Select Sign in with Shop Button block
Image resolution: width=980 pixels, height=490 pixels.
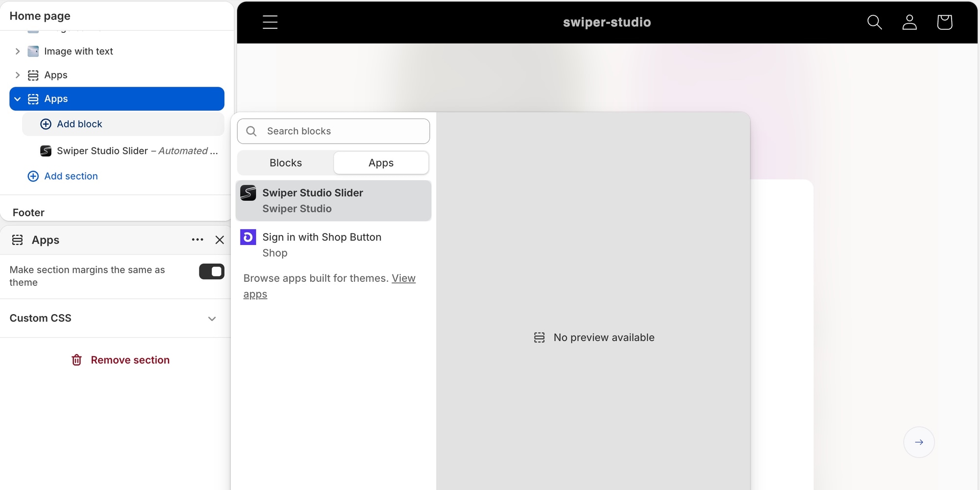(333, 245)
